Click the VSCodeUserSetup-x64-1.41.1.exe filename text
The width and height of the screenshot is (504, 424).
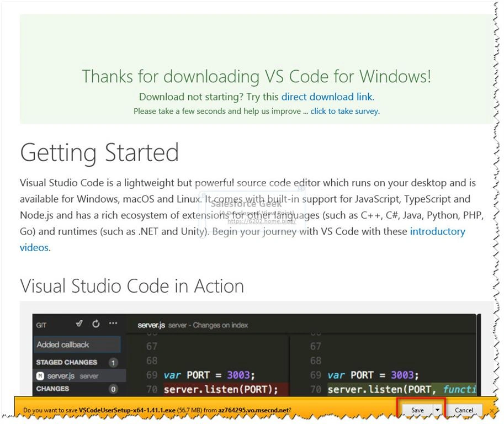pyautogui.click(x=127, y=410)
